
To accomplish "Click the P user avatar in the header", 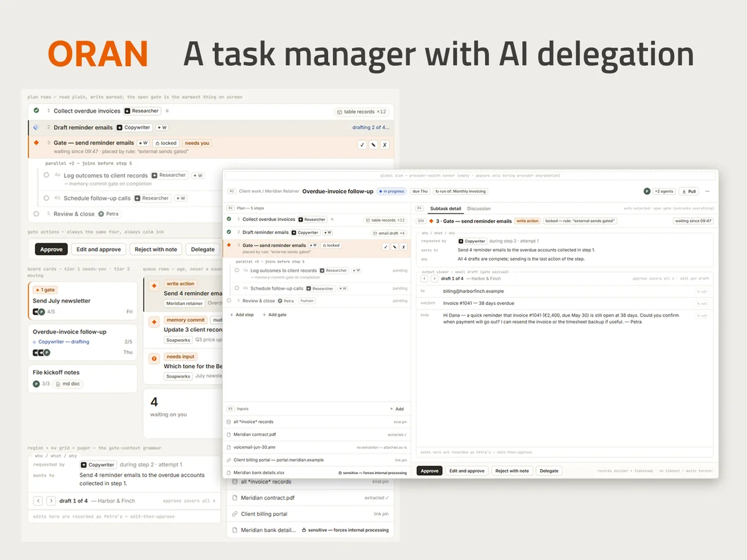I will pyautogui.click(x=647, y=191).
